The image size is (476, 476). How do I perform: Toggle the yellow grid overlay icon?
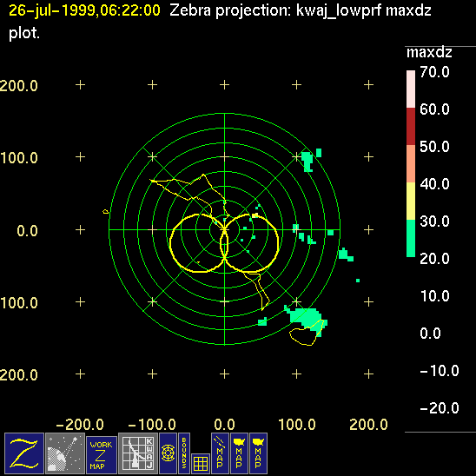pyautogui.click(x=201, y=464)
